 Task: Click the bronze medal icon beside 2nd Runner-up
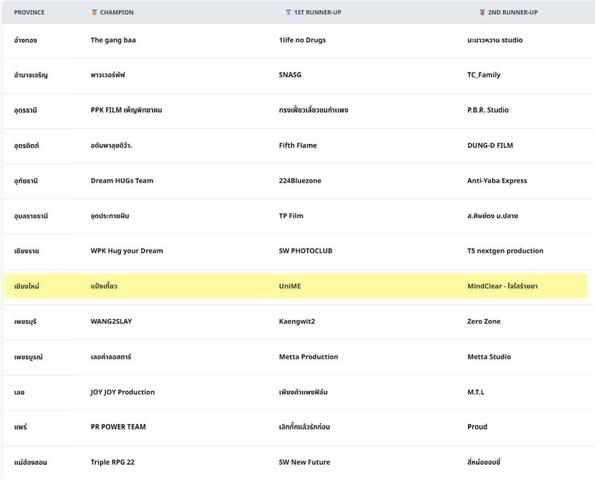pos(482,13)
